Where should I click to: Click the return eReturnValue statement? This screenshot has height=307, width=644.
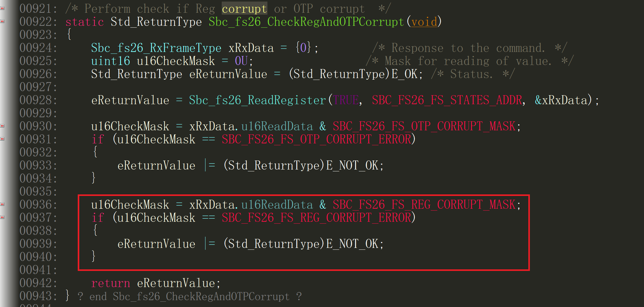[x=155, y=283]
